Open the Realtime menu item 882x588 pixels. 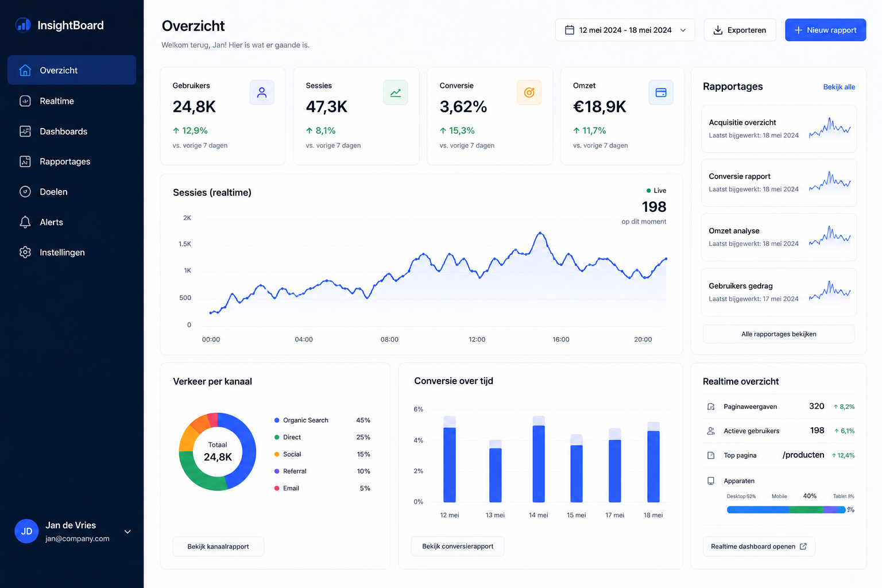72,101
